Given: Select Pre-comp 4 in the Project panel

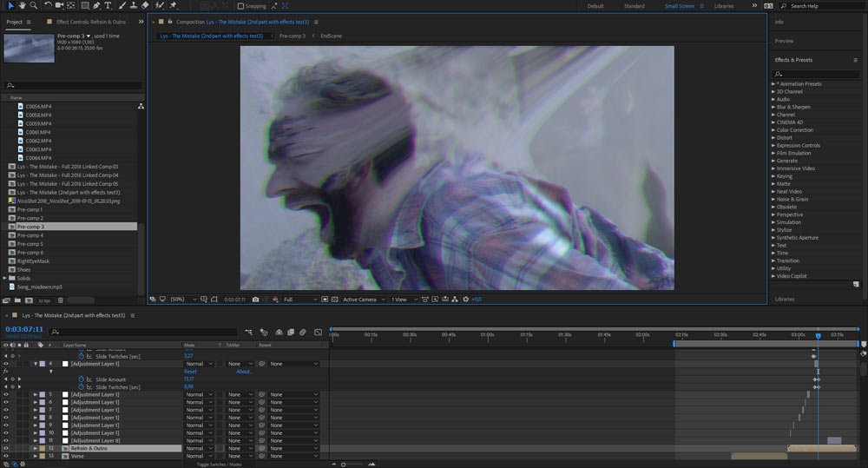Looking at the screenshot, I should pos(30,235).
